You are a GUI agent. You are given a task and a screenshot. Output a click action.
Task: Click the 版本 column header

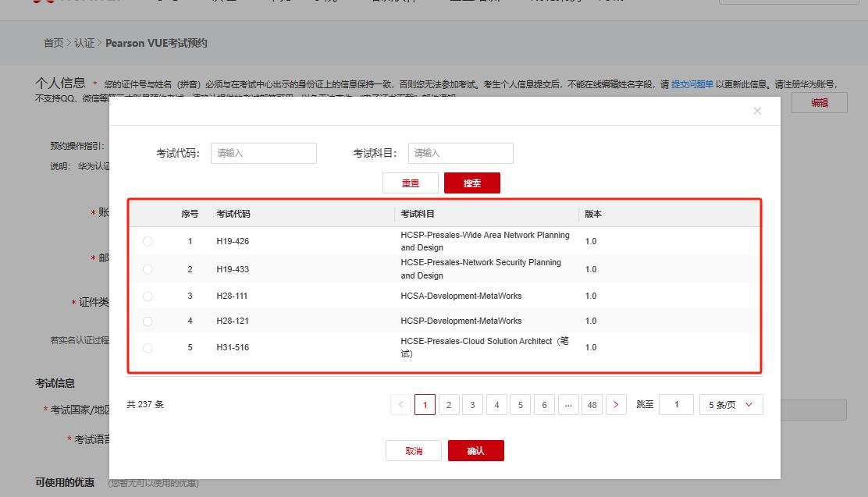pos(593,214)
